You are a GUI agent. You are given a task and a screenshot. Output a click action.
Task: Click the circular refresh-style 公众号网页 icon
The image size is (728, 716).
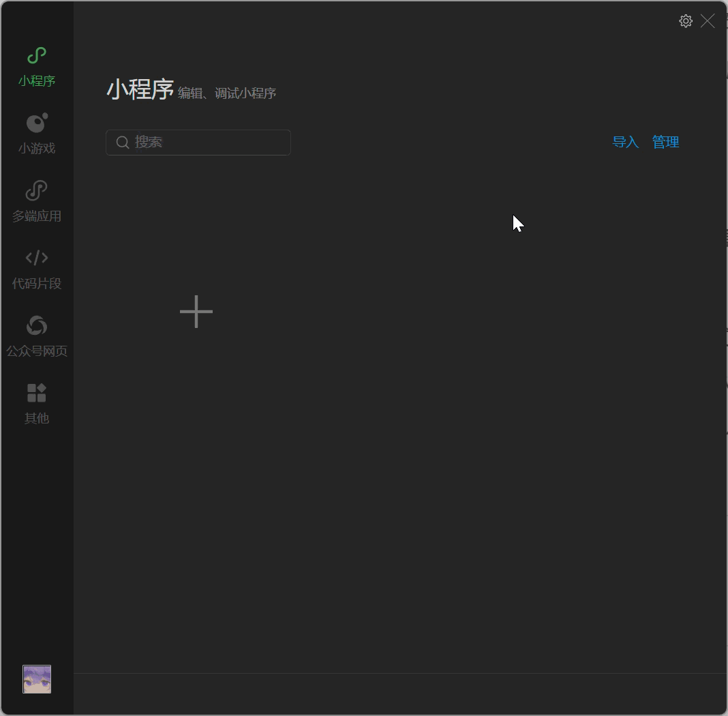[x=36, y=325]
